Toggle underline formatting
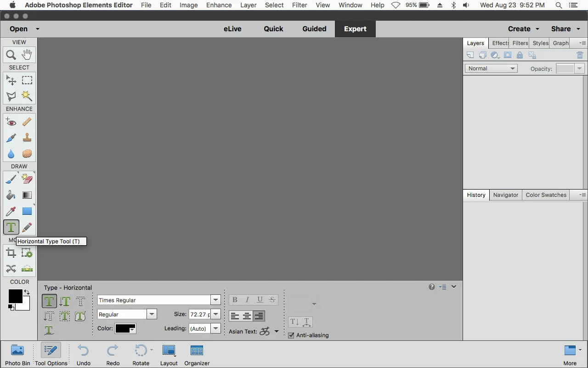 click(x=260, y=300)
